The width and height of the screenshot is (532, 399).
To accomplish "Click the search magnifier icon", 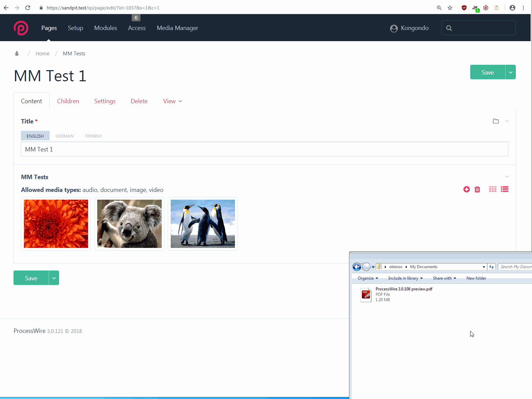I will coord(449,28).
